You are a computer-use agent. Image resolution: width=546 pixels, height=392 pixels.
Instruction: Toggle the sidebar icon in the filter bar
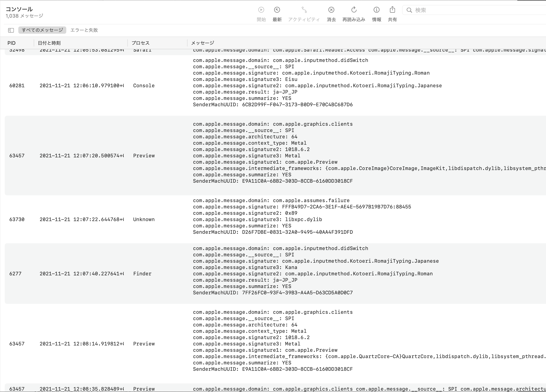(x=11, y=30)
